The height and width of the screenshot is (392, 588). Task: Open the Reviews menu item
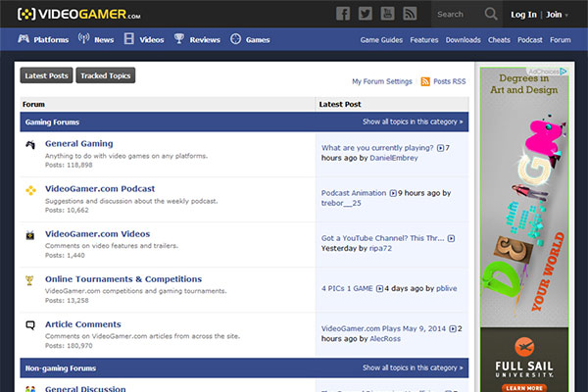[x=205, y=40]
